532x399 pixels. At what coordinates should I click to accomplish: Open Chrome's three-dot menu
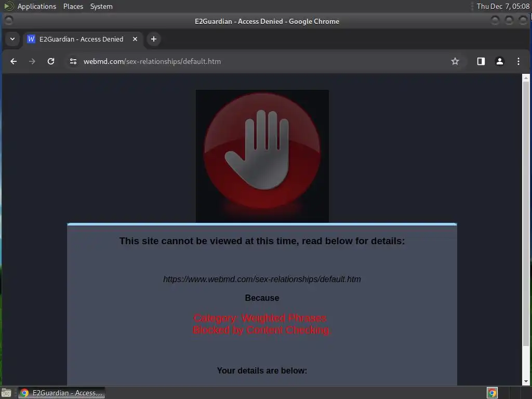(518, 61)
